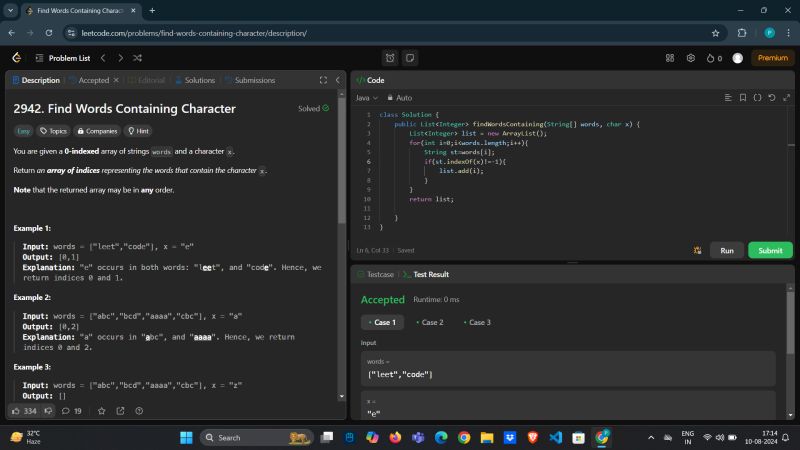Show hidden system tray icons chevron
This screenshot has height=450, width=800.
coord(651,438)
